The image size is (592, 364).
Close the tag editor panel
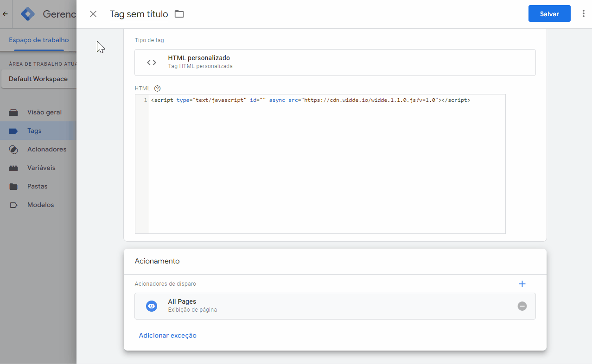point(93,14)
